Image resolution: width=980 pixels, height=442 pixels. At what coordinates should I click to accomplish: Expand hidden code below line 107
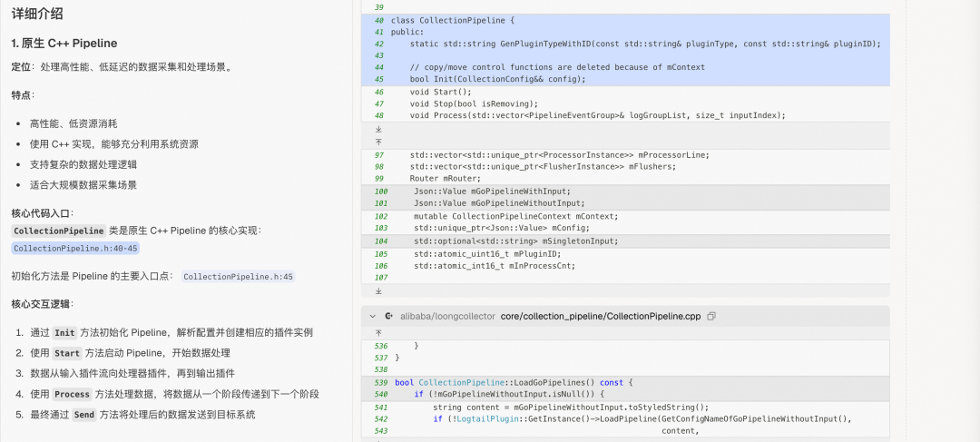378,290
